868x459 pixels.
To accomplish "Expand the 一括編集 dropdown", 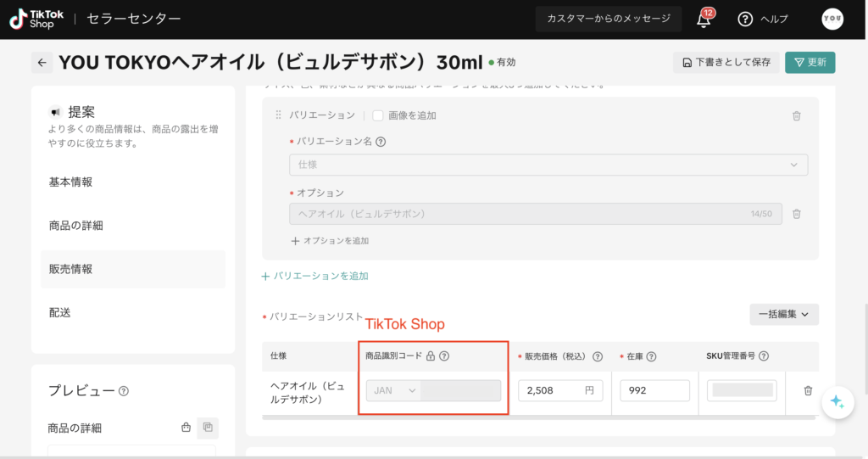I will point(783,314).
